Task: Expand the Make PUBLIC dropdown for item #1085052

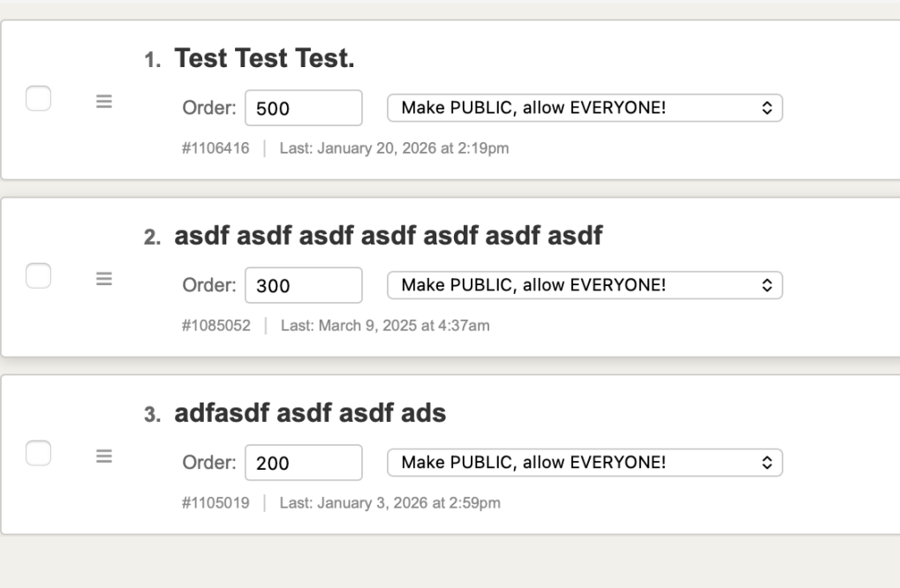Action: (x=585, y=285)
